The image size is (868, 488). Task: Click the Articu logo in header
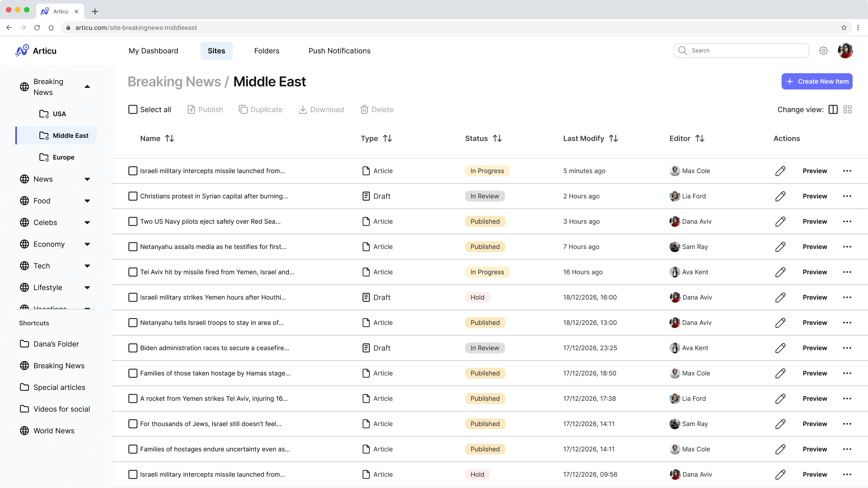[x=36, y=51]
